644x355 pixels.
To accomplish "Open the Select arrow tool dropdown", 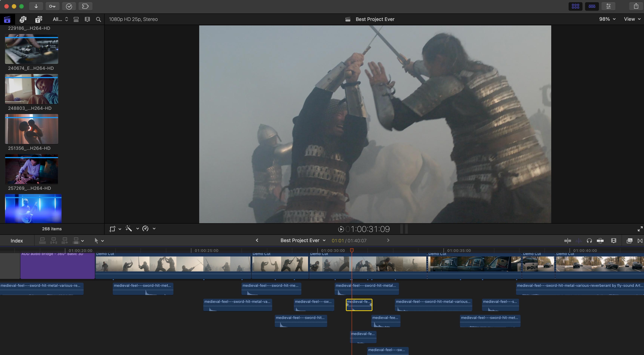I will (99, 241).
